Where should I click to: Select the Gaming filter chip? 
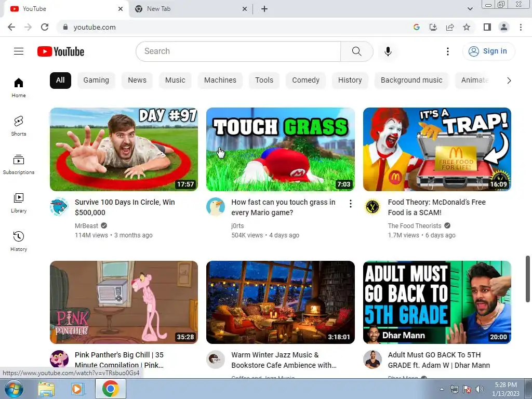[96, 81]
